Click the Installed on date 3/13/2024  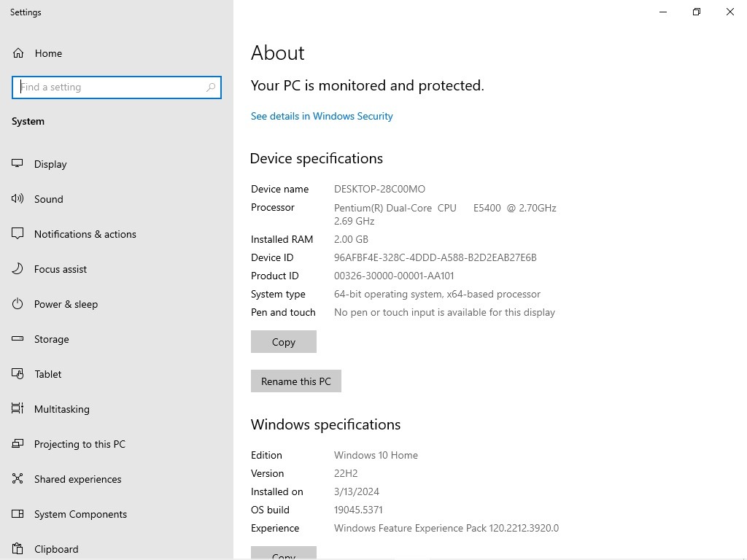tap(357, 491)
